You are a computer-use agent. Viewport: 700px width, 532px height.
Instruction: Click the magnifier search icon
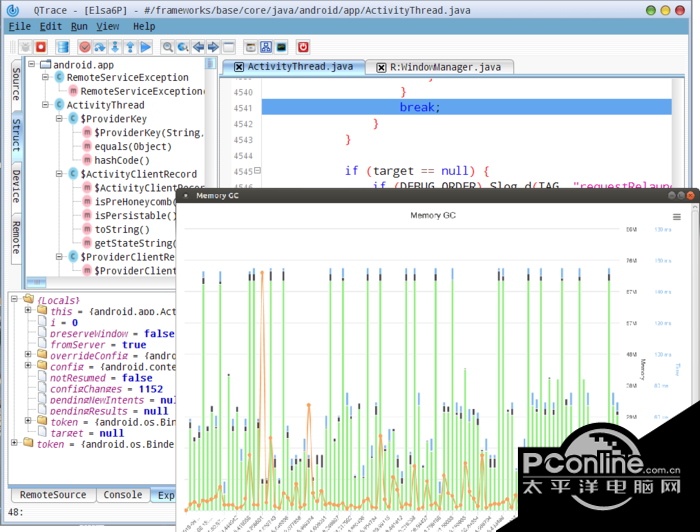168,47
